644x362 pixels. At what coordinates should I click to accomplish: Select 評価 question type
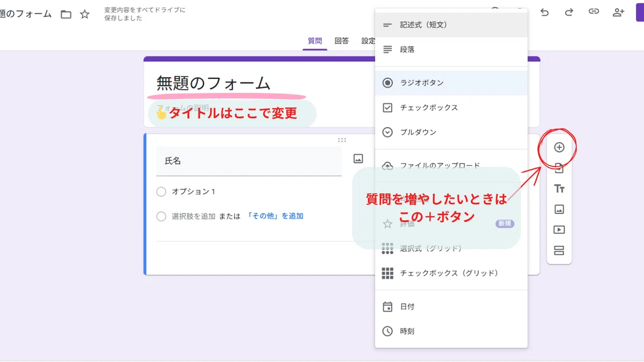(451, 224)
